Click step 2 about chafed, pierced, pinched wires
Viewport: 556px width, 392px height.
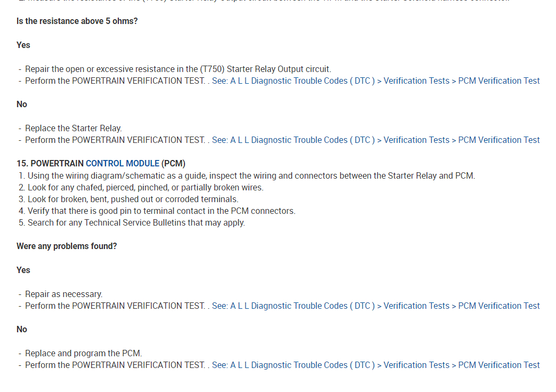[145, 187]
